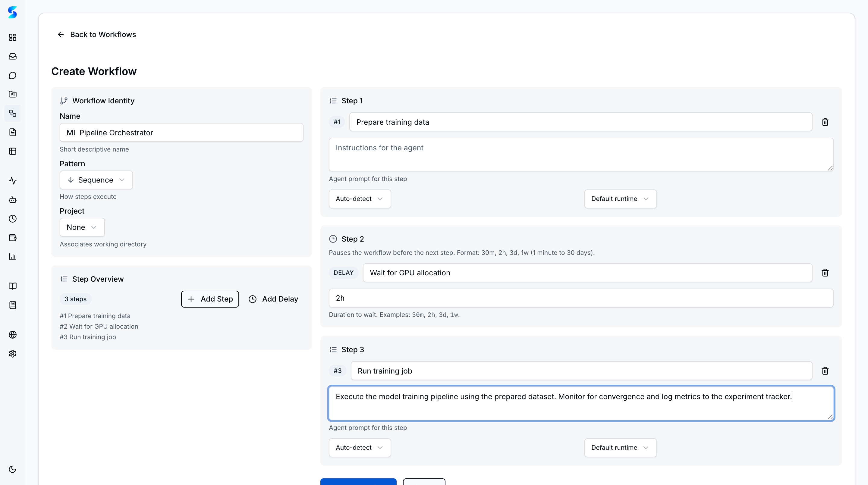Open the Sequence pattern dropdown
The height and width of the screenshot is (485, 868).
(x=96, y=180)
